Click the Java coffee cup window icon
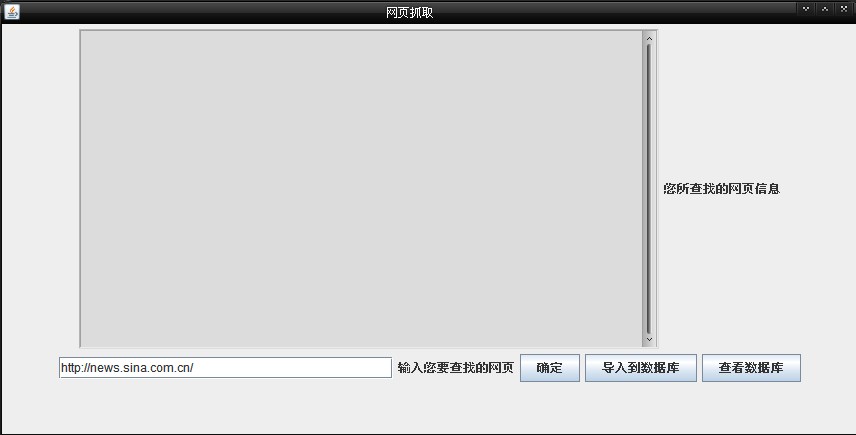 click(x=12, y=12)
